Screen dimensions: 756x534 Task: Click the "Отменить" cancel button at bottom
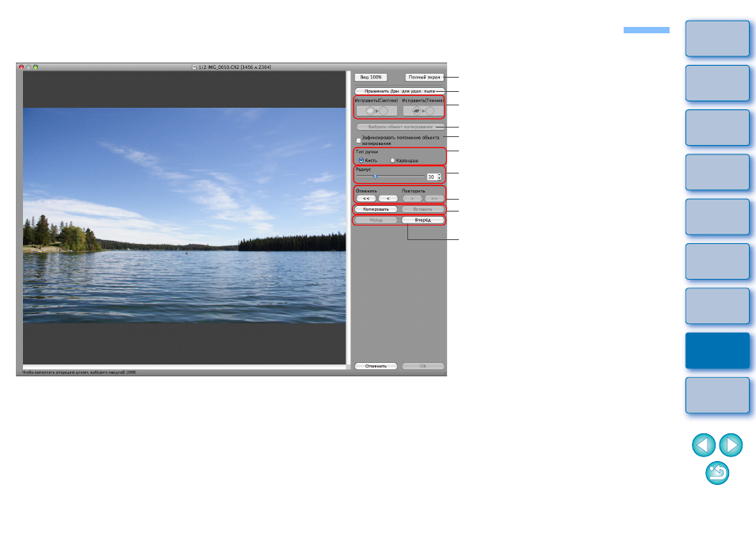click(x=376, y=366)
